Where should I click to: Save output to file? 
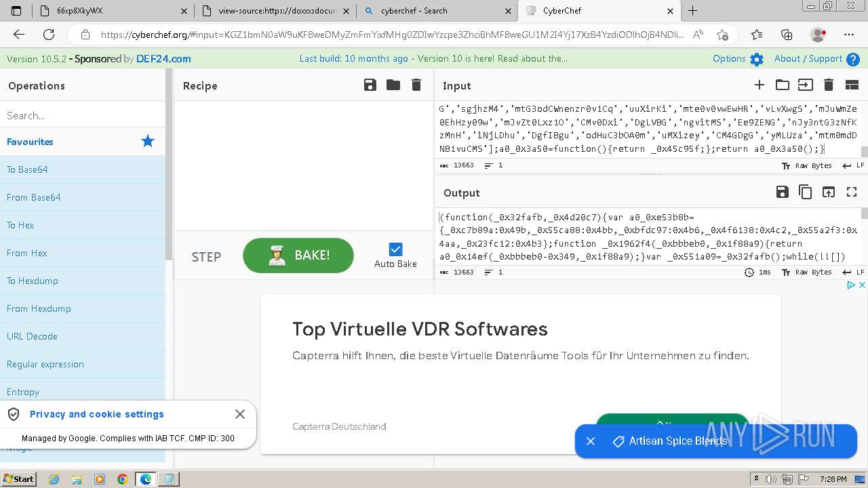pyautogui.click(x=782, y=192)
